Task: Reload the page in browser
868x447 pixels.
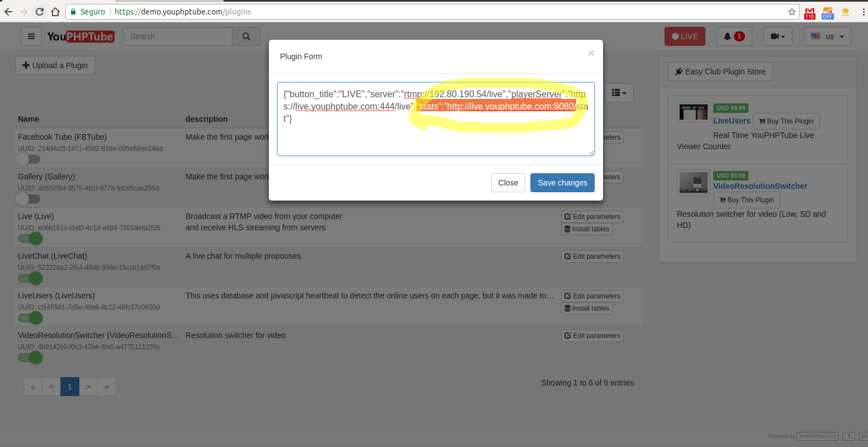Action: [39, 11]
